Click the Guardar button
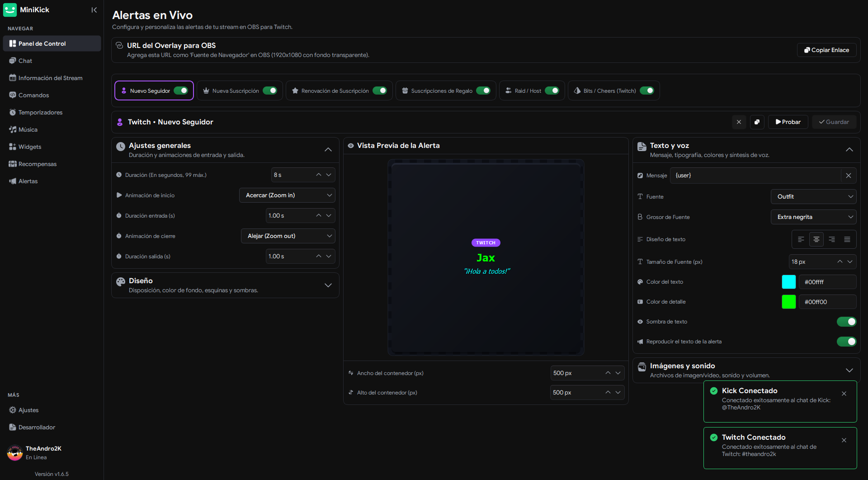868x480 pixels. pyautogui.click(x=834, y=122)
